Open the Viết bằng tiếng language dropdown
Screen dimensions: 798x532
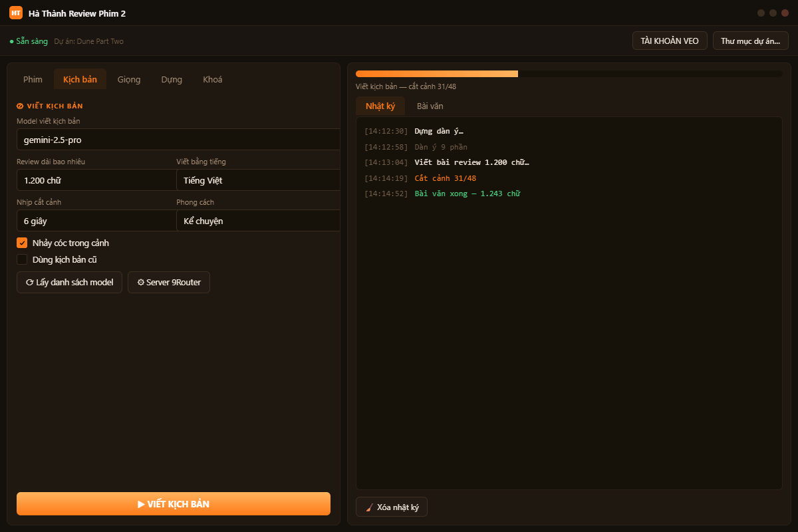point(258,180)
